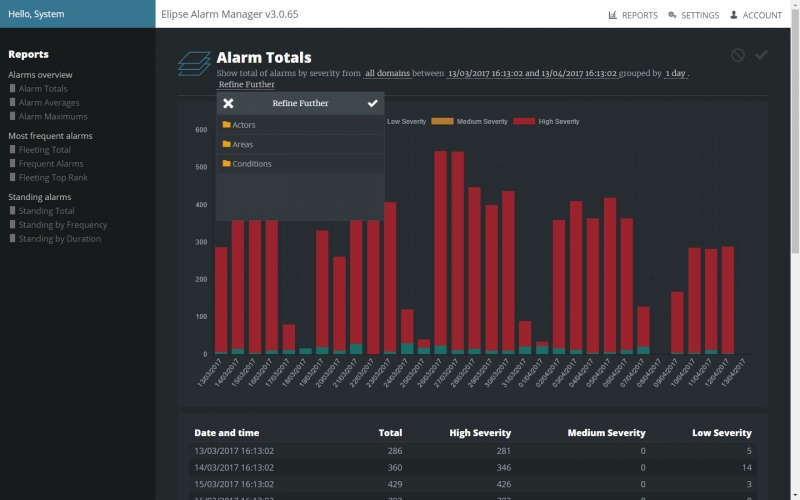
Task: Click the Alarm Totals layered report icon
Action: (x=194, y=64)
